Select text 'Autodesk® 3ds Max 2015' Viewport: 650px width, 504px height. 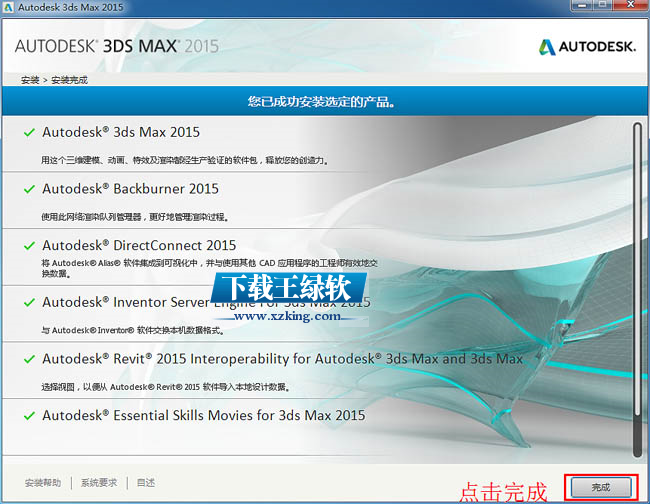(121, 132)
